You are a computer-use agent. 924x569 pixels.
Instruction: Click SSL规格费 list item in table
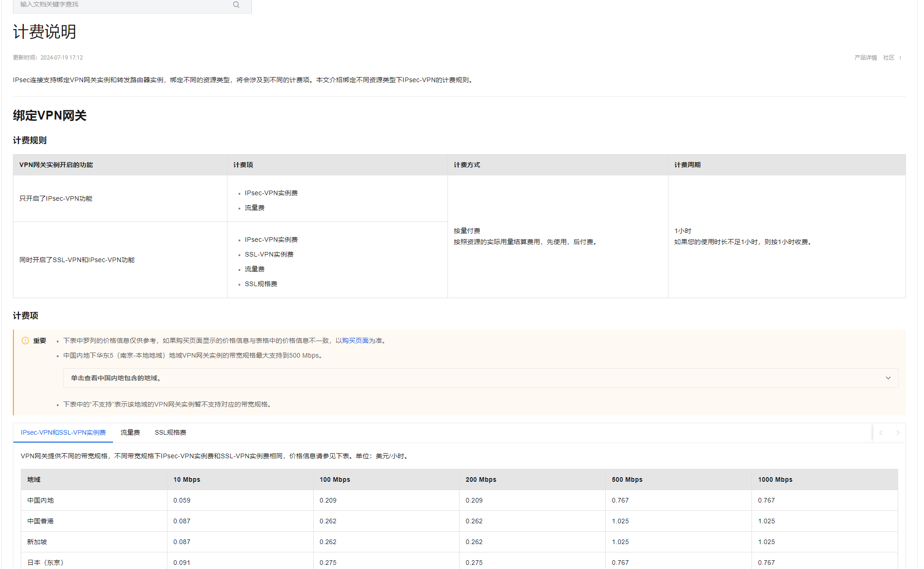click(261, 284)
